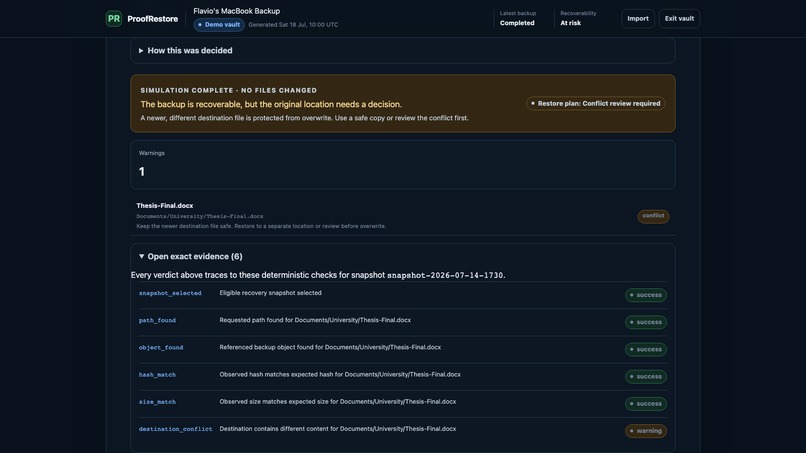Image resolution: width=806 pixels, height=453 pixels.
Task: Click 'Simulation complete · No files changed' heading
Action: 229,90
